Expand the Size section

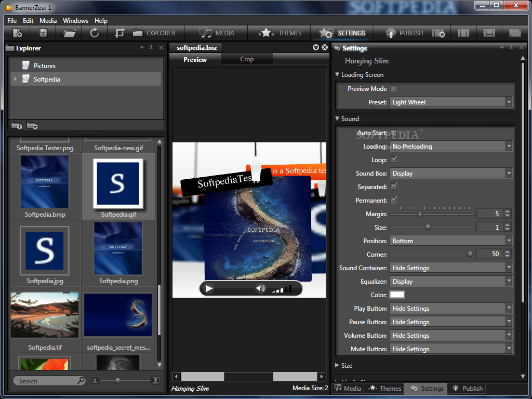pos(337,365)
